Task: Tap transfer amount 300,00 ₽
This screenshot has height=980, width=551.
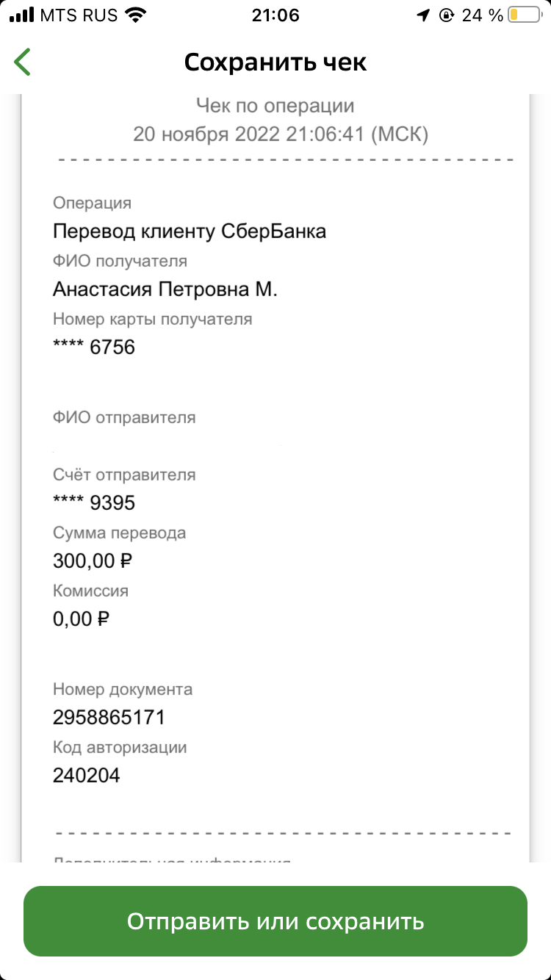Action: click(x=93, y=561)
